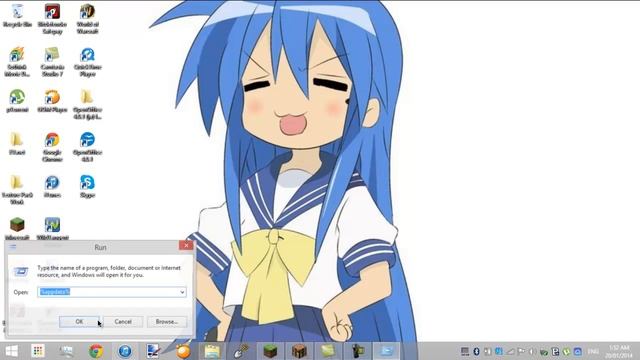The width and height of the screenshot is (640, 360).
Task: Select the Camtasia Studio 7 desktop shortcut
Action: (x=52, y=62)
